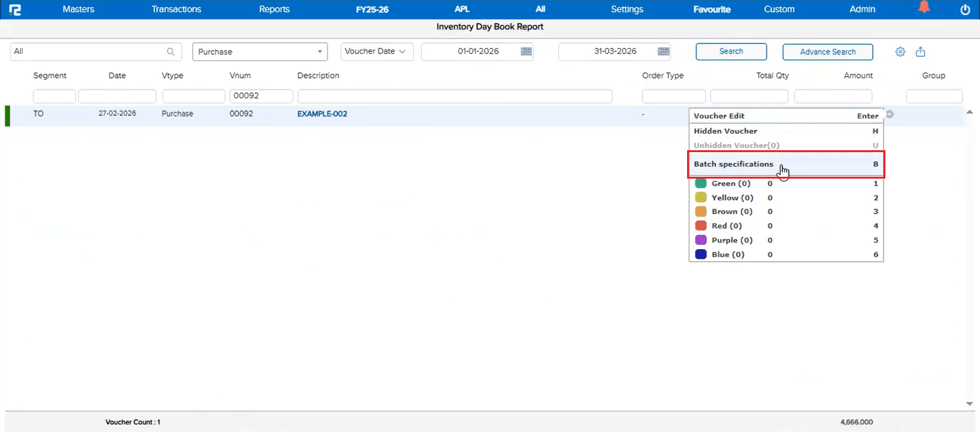Screen dimensions: 980x432
Task: Click the Amount filter box
Action: (x=833, y=96)
